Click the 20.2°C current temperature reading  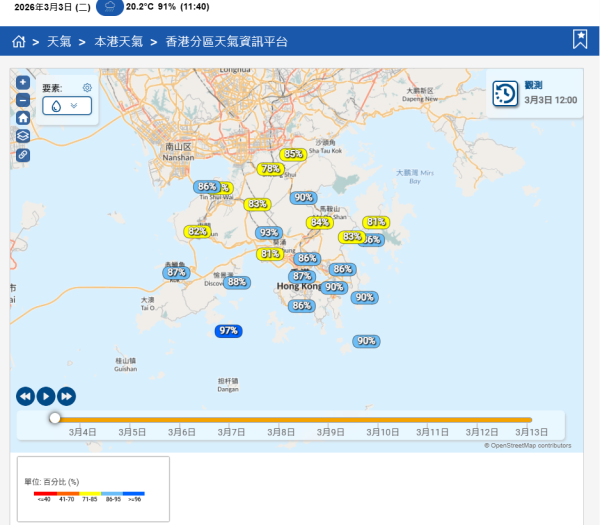[x=140, y=7]
